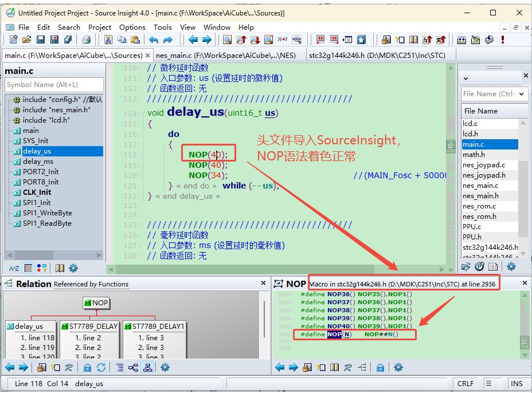Open the Options menu

pos(132,27)
